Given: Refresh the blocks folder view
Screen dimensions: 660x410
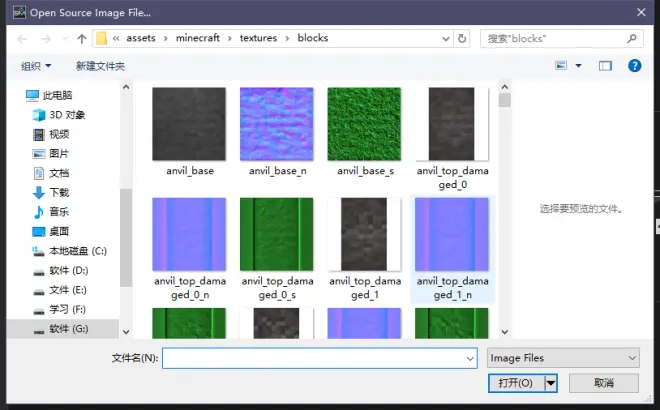Looking at the screenshot, I should pos(462,38).
